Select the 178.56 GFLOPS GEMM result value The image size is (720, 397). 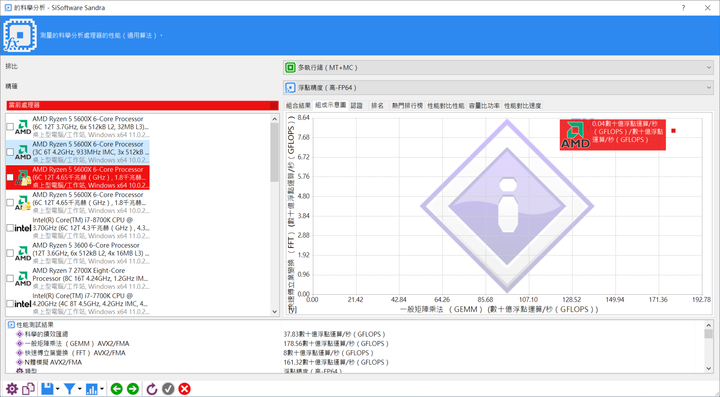coord(336,343)
